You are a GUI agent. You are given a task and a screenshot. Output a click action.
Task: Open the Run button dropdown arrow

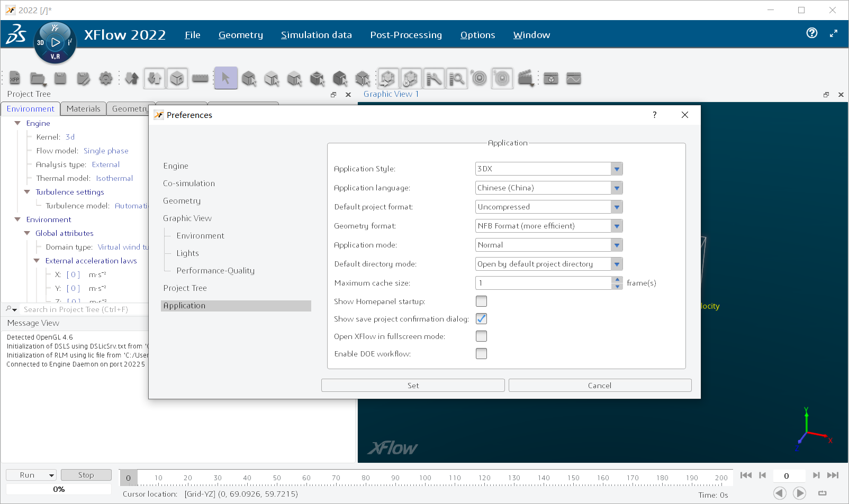51,475
